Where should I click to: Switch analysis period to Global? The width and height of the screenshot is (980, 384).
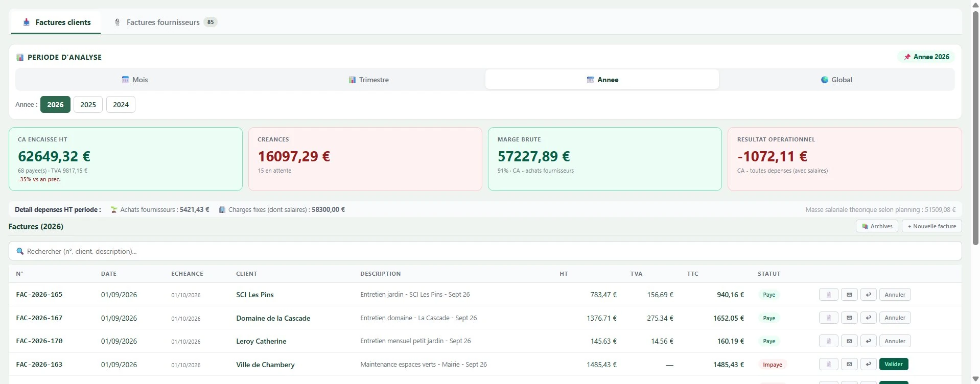[836, 80]
